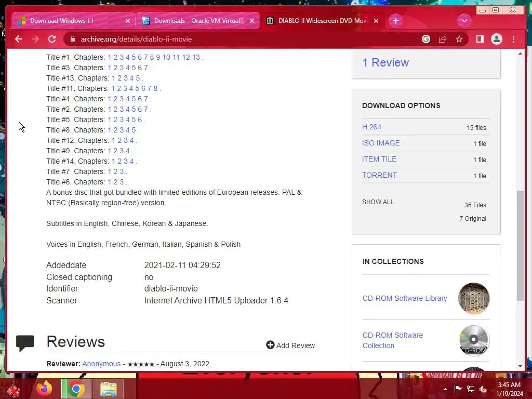Open a new browser tab
The height and width of the screenshot is (399, 532).
(x=395, y=21)
